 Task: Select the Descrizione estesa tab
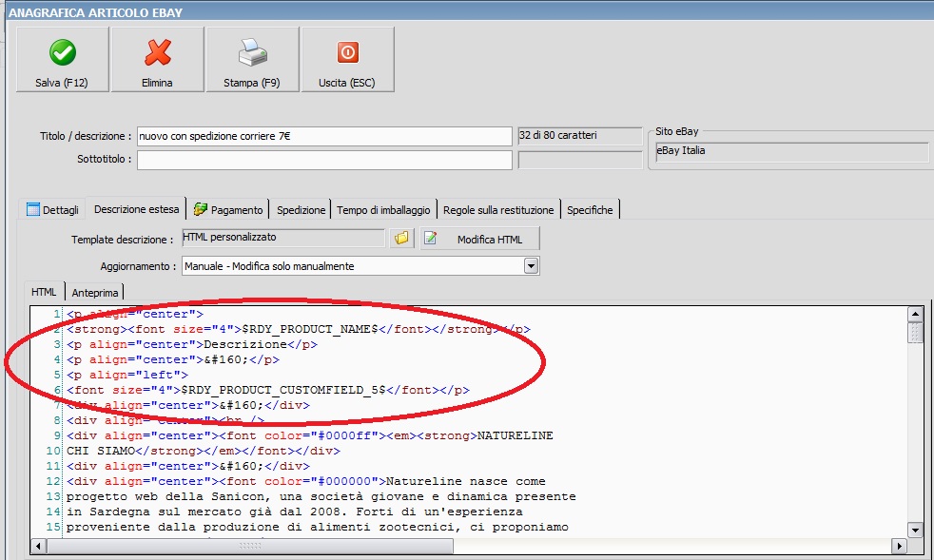coord(136,209)
